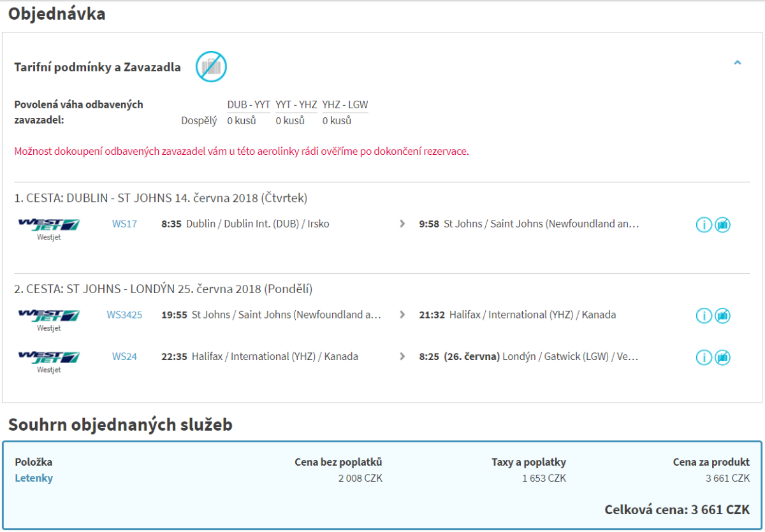Screen dimensions: 765x532
Task: Open the WS3425 flight number link
Action: (x=124, y=315)
